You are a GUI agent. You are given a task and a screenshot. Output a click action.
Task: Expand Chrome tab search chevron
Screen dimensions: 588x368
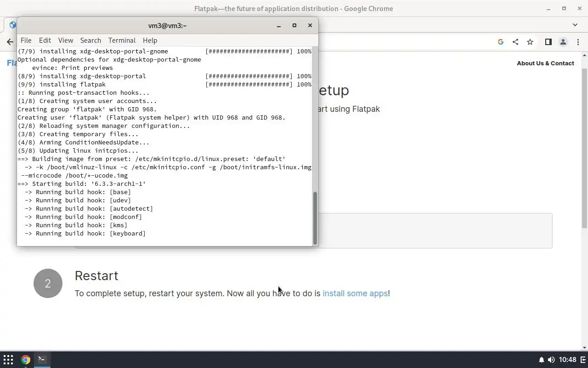click(575, 25)
